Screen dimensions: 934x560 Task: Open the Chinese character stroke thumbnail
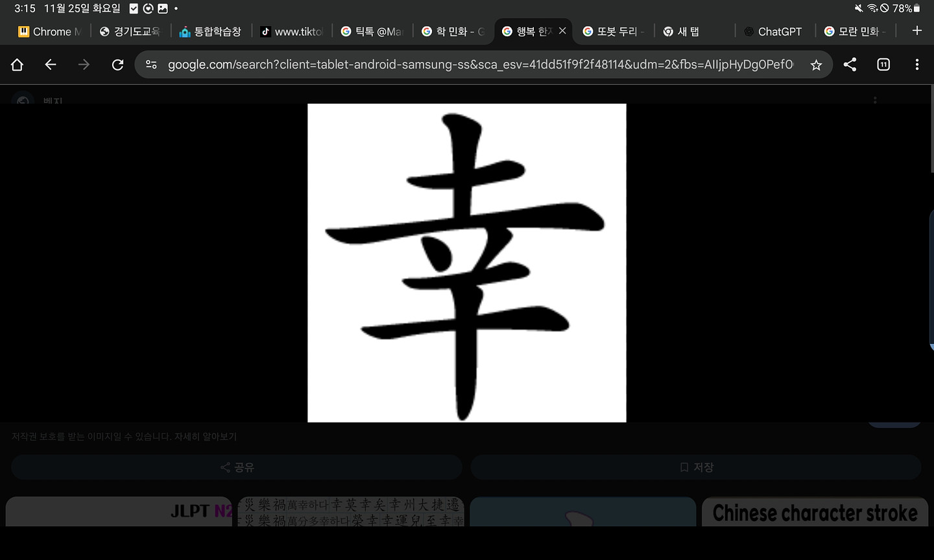point(815,512)
